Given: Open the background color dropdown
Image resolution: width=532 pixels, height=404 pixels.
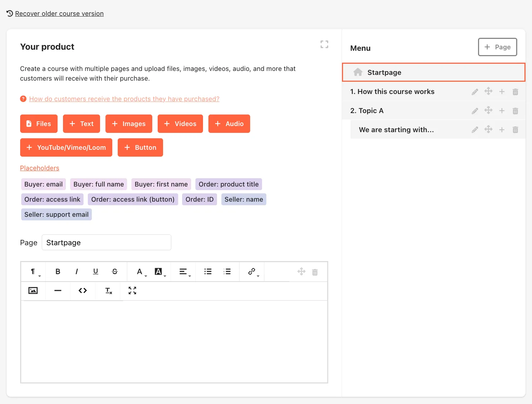Looking at the screenshot, I should pos(160,272).
